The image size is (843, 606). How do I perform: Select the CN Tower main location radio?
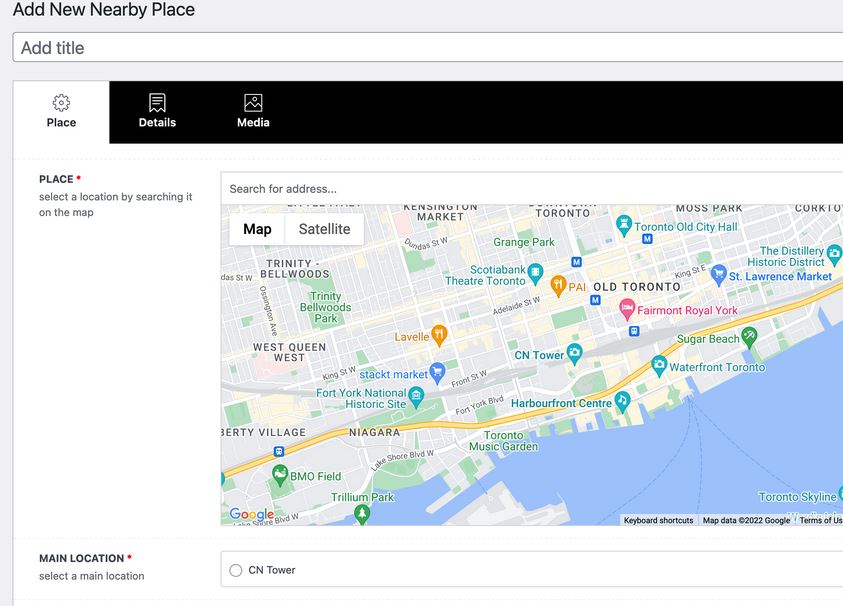[x=235, y=570]
